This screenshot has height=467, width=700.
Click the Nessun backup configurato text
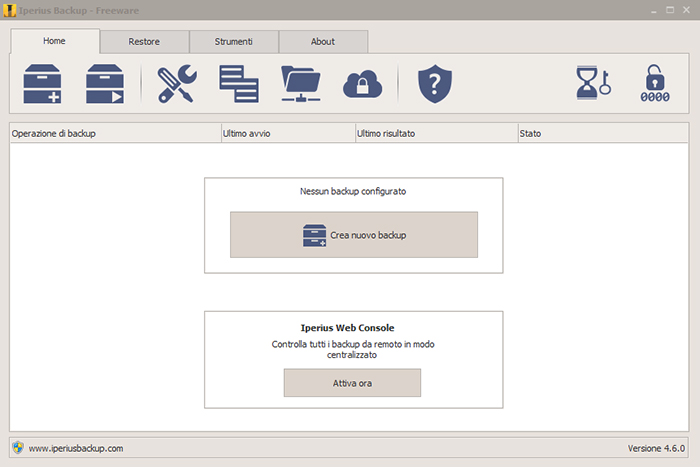click(353, 192)
